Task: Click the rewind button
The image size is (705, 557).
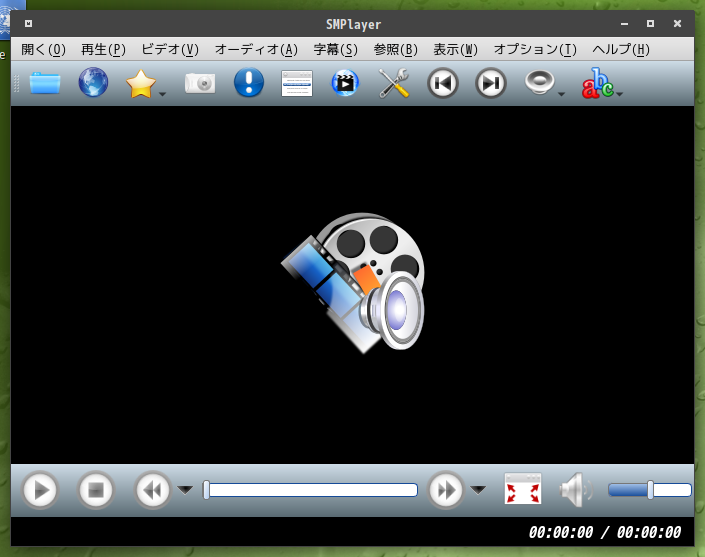Action: [x=152, y=490]
